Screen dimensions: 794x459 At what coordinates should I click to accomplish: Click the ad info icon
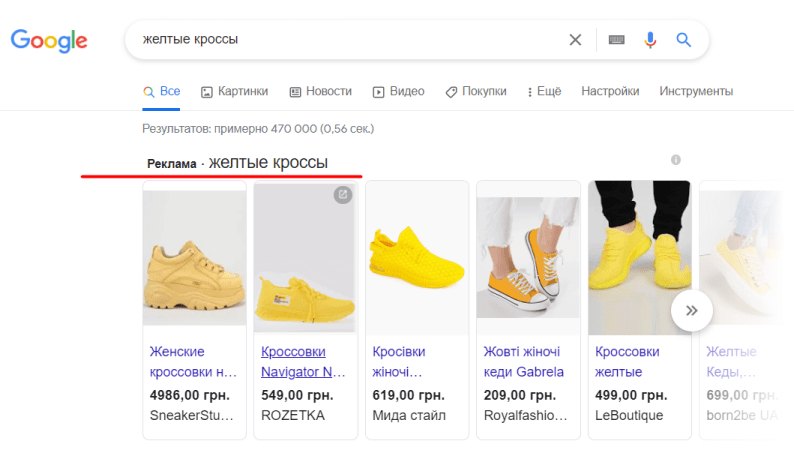[676, 160]
